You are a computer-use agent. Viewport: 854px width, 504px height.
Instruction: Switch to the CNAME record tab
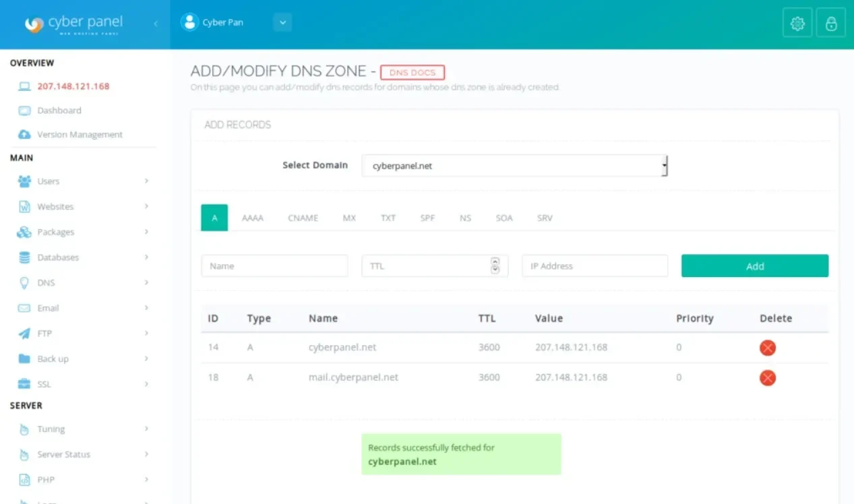[303, 218]
